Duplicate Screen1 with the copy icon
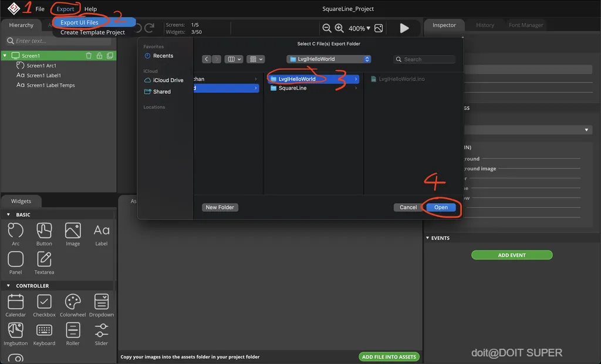This screenshot has height=364, width=601. pos(110,56)
